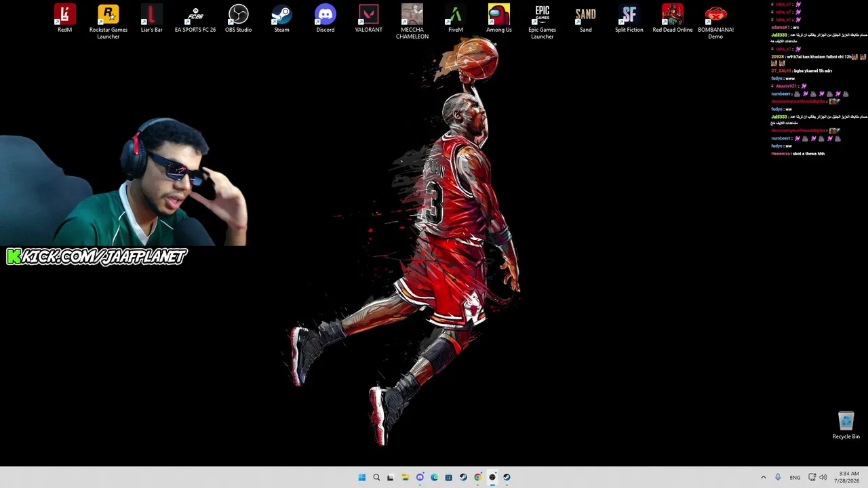Viewport: 868px width, 488px height.
Task: Click the microphone tray icon
Action: click(778, 477)
